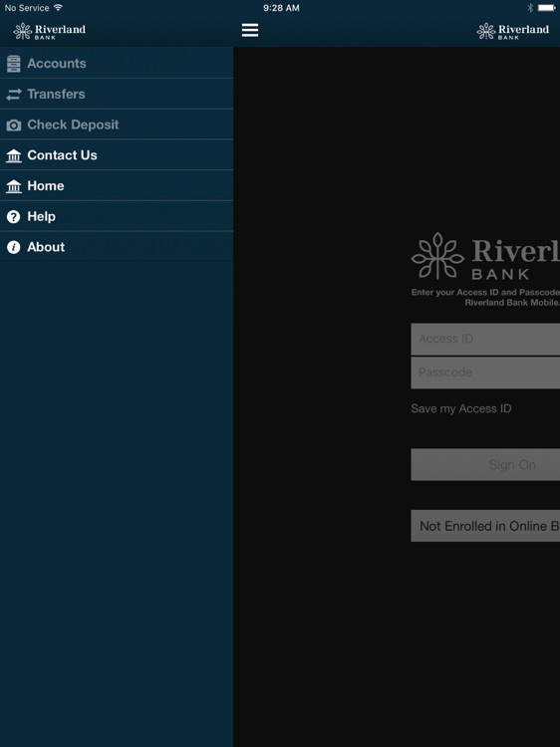The image size is (560, 747).
Task: Click the Transfers arrows icon
Action: 14,95
